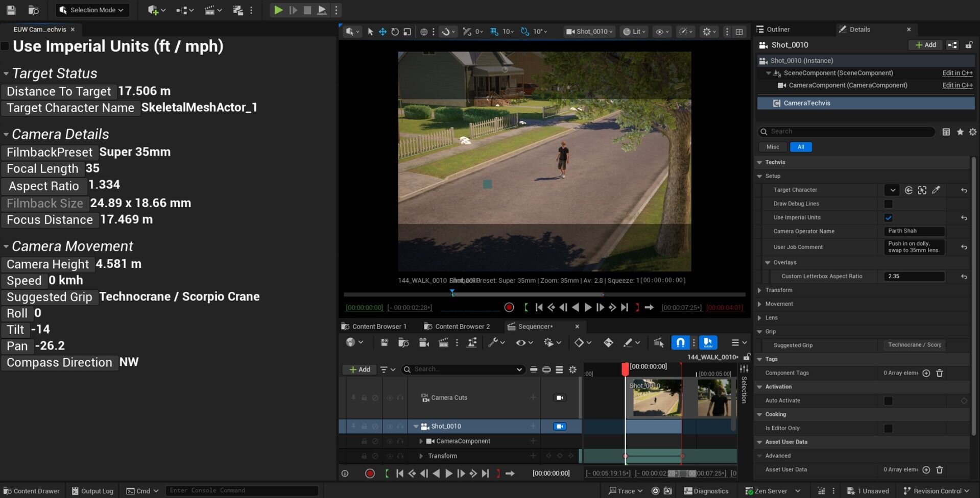The width and height of the screenshot is (980, 498).
Task: Switch to the Content Browser 2 tab
Action: 461,327
